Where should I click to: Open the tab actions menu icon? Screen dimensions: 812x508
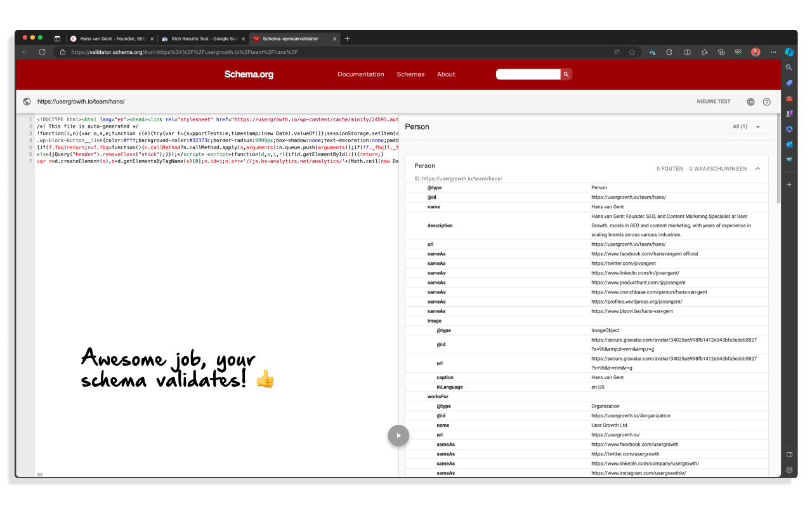click(x=57, y=39)
